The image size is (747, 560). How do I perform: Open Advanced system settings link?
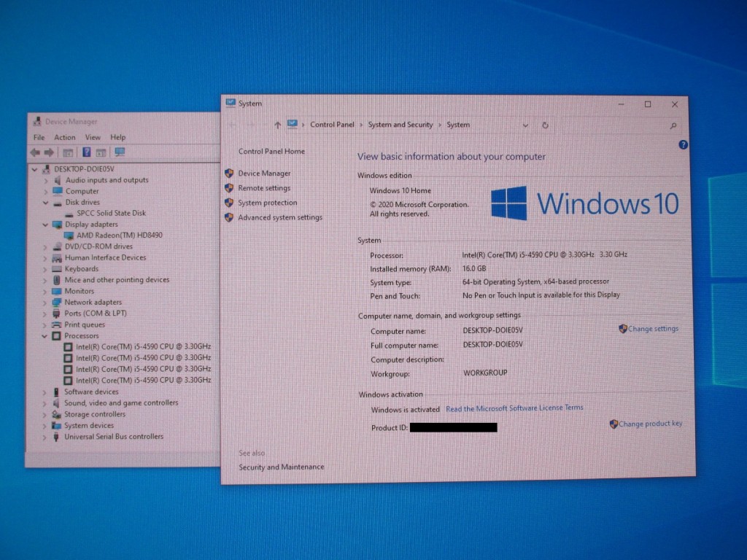(280, 217)
